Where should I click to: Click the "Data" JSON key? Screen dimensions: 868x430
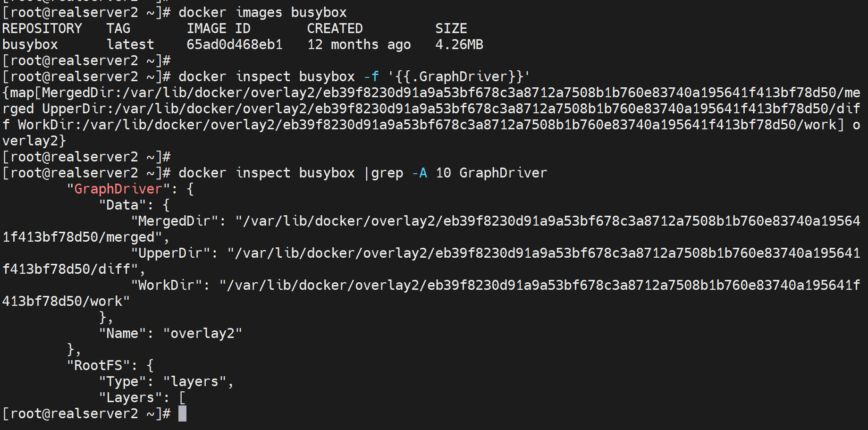tap(122, 205)
